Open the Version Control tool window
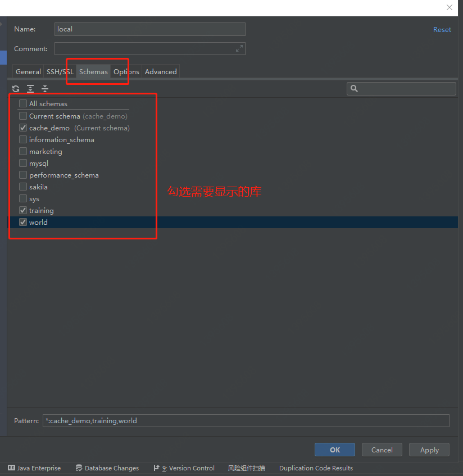This screenshot has width=463, height=476. point(184,468)
